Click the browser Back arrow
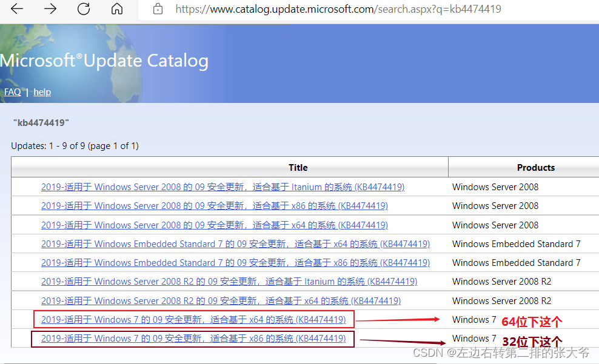This screenshot has height=364, width=599. [17, 8]
